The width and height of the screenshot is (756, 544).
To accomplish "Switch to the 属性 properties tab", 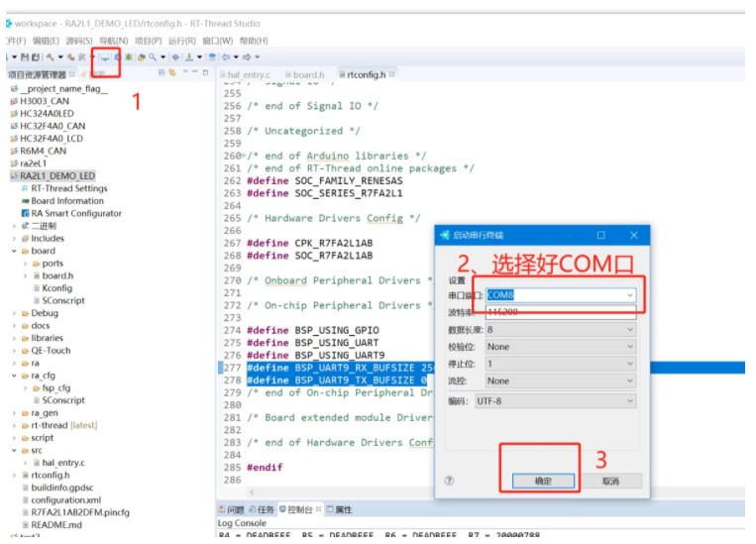I will [x=340, y=509].
